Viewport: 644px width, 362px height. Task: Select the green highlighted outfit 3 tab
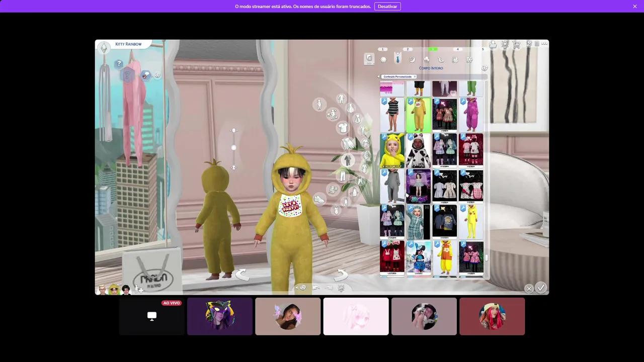(x=433, y=49)
